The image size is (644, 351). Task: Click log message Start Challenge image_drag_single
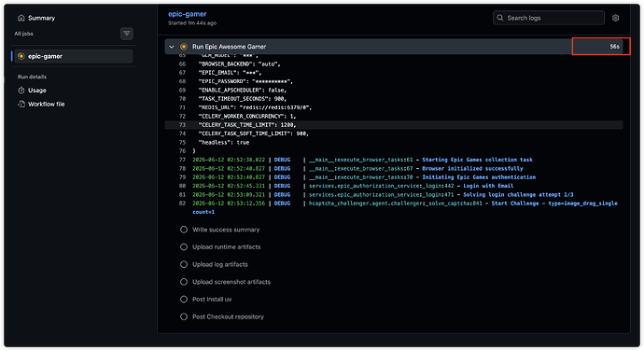(554, 204)
